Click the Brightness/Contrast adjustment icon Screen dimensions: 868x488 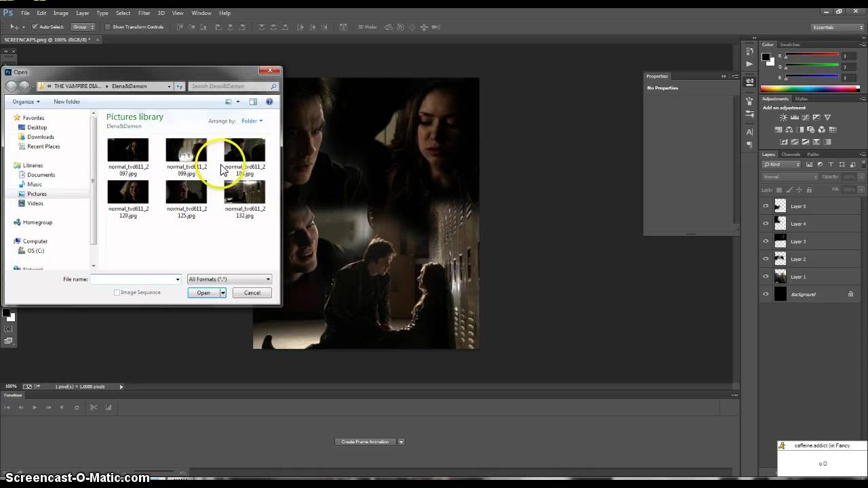coord(783,117)
